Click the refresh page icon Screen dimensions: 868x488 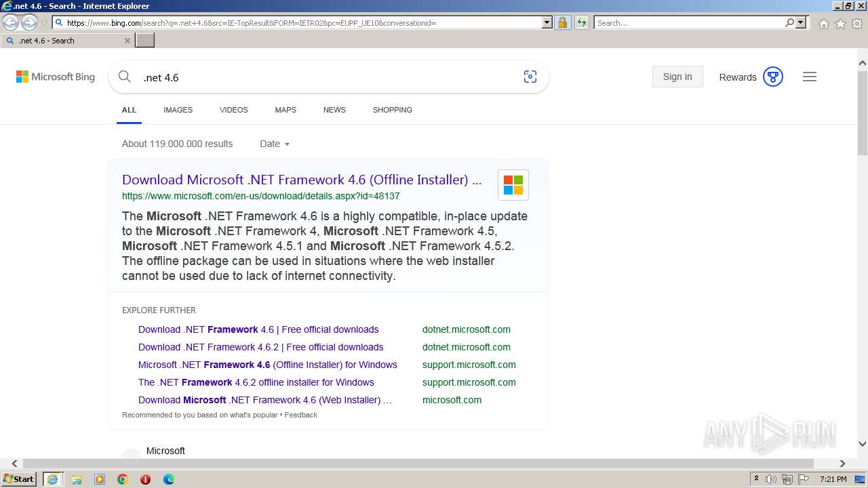[582, 23]
